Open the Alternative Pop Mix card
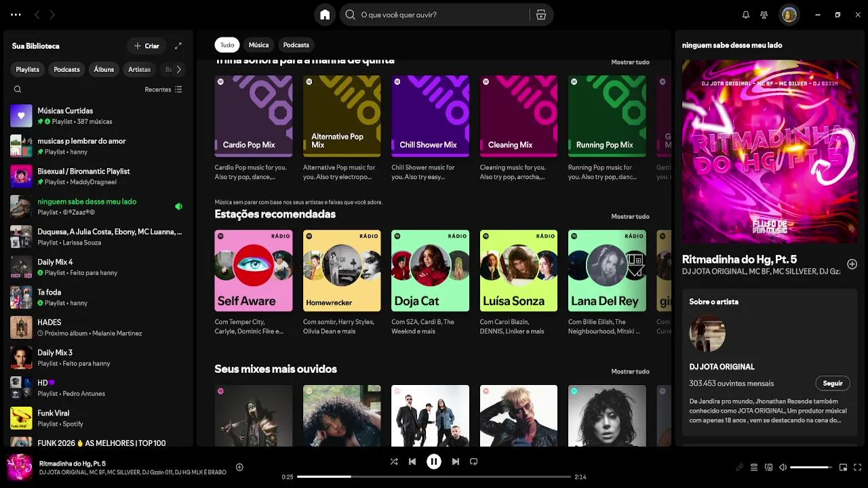This screenshot has width=868, height=488. click(342, 129)
